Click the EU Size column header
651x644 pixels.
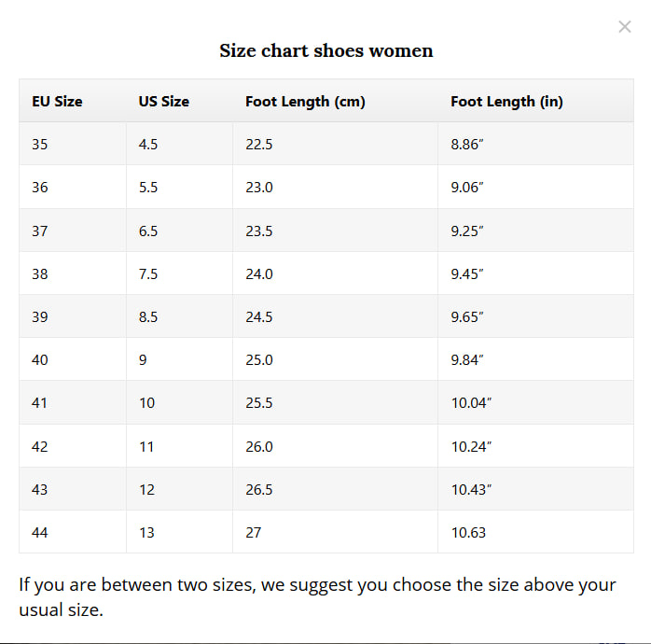(57, 102)
